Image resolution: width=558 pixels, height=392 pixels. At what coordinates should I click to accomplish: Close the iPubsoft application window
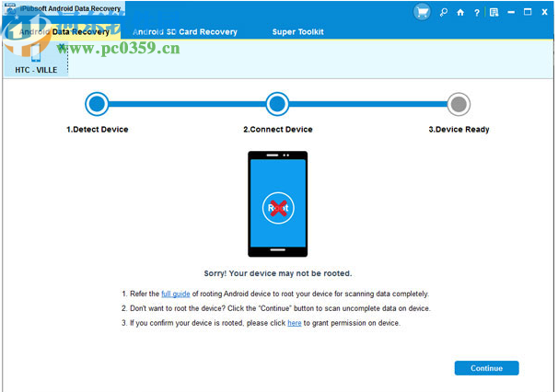[x=544, y=12]
